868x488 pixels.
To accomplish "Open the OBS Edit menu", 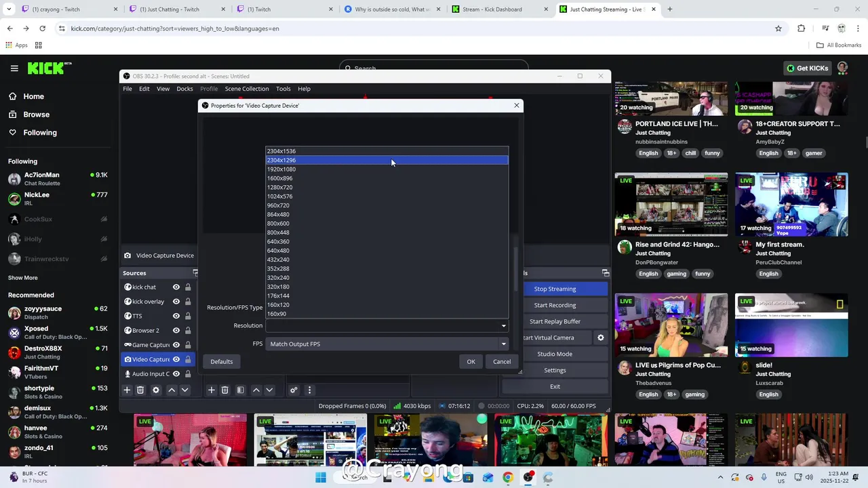I will (144, 89).
